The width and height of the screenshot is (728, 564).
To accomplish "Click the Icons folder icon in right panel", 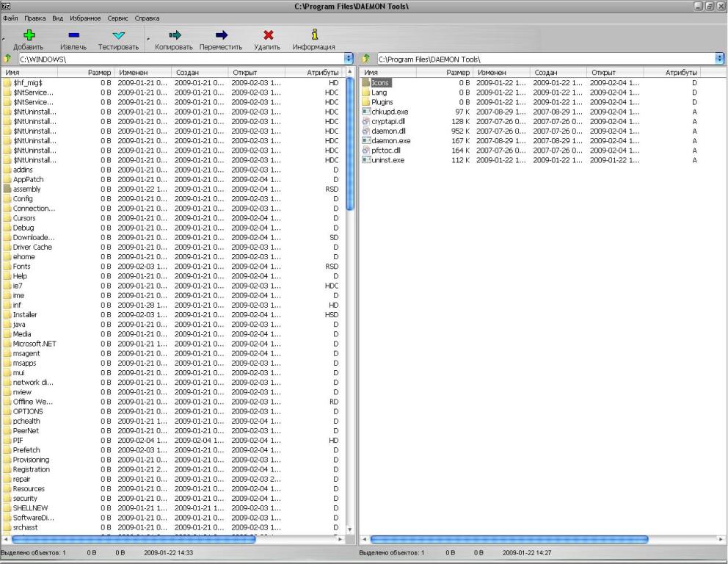I will coord(366,83).
